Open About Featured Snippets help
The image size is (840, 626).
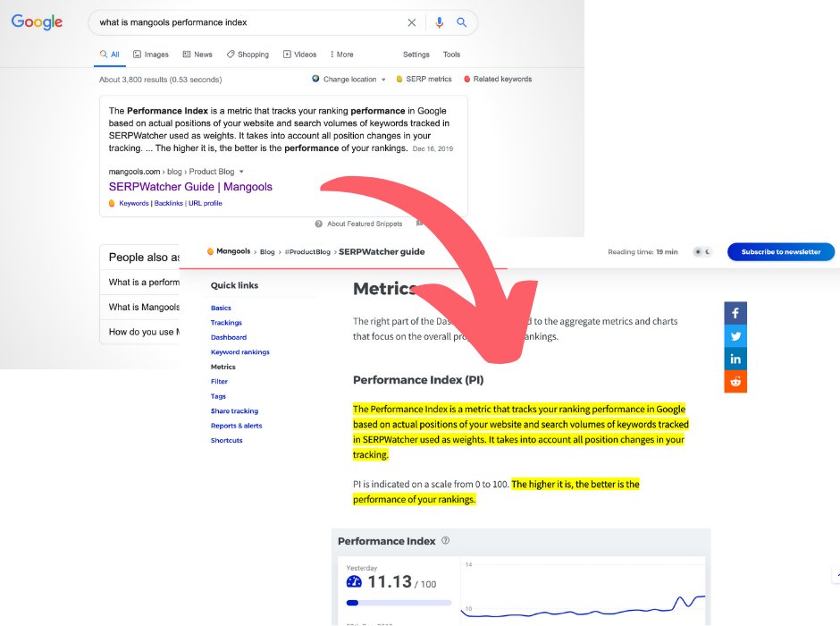tap(365, 224)
